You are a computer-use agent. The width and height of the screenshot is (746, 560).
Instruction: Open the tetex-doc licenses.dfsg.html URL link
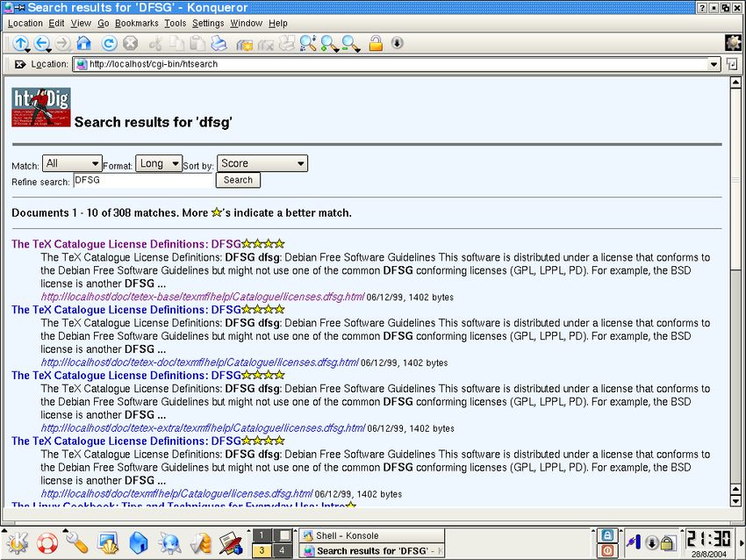pyautogui.click(x=199, y=363)
